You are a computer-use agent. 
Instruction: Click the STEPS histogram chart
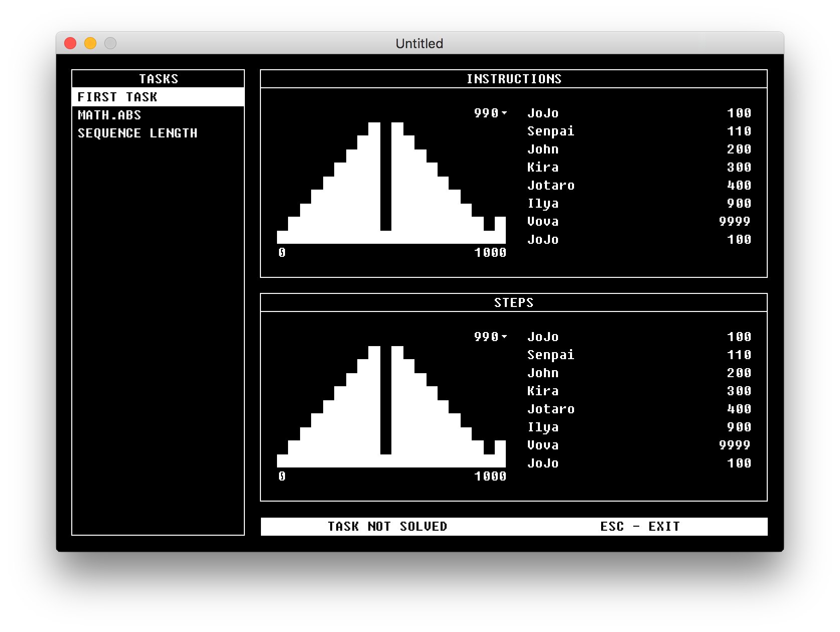[391, 406]
